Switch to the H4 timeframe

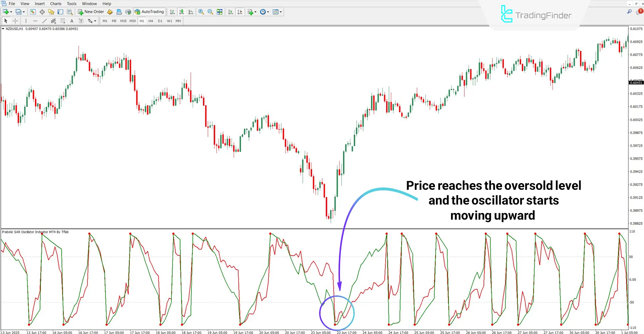click(x=151, y=21)
